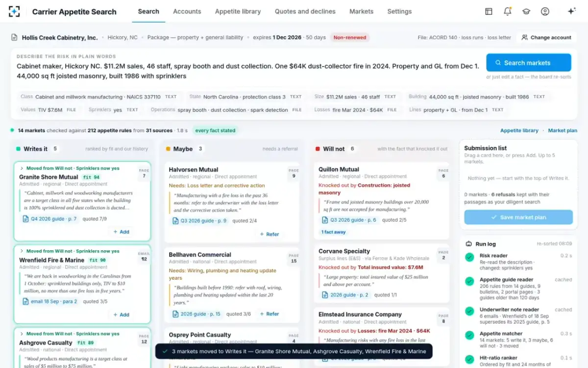Open the Appetite library link below facts
Image resolution: width=588 pixels, height=368 pixels.
pos(519,131)
